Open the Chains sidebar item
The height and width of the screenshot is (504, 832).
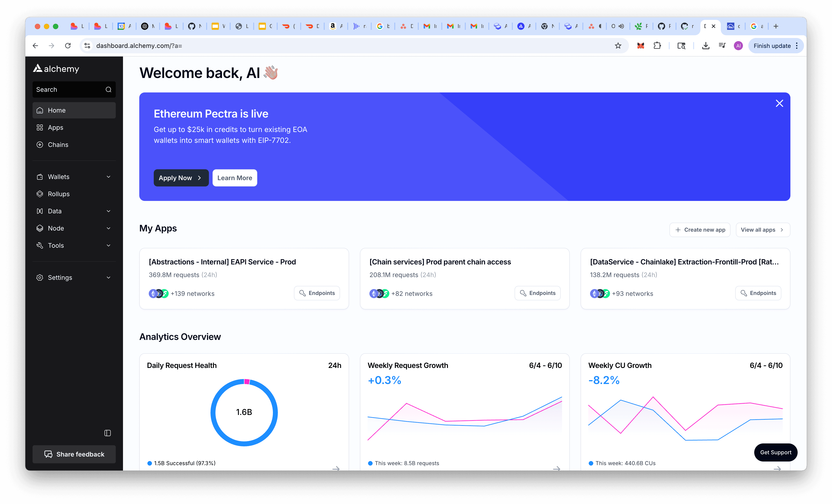point(58,145)
